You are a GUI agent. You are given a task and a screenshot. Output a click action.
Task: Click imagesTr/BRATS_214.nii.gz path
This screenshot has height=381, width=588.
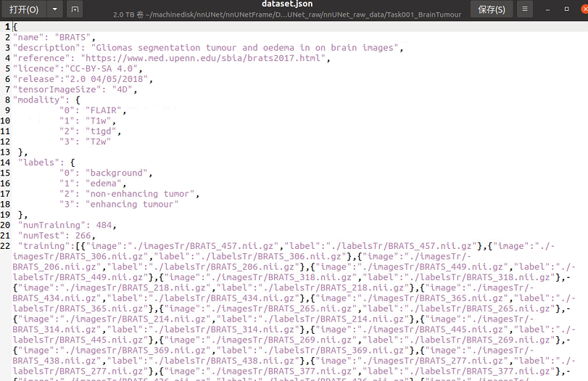point(138,320)
